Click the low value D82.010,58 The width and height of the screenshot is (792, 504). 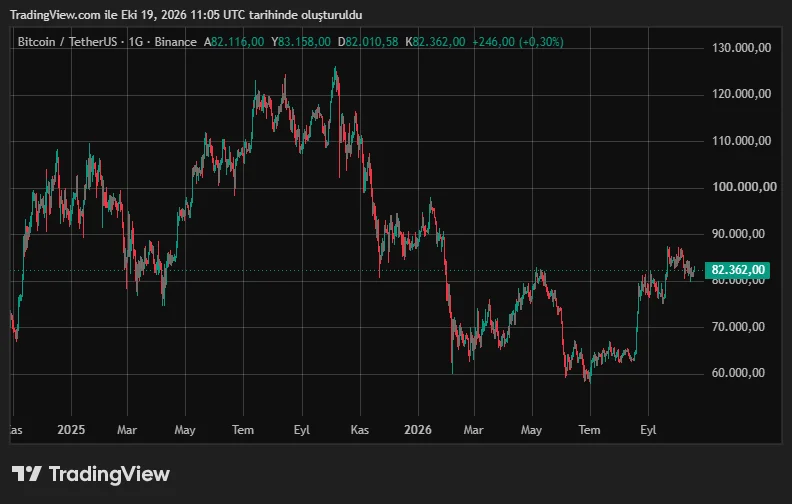[368, 42]
